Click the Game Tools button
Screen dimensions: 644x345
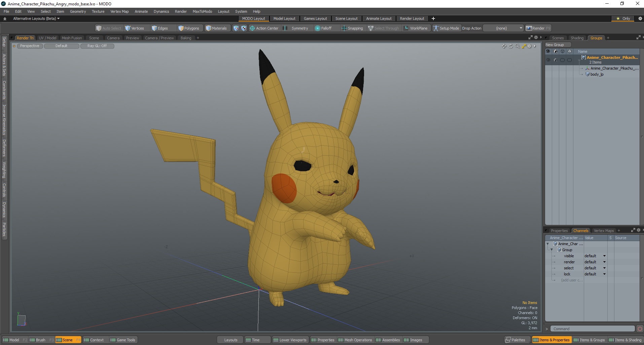(x=123, y=340)
